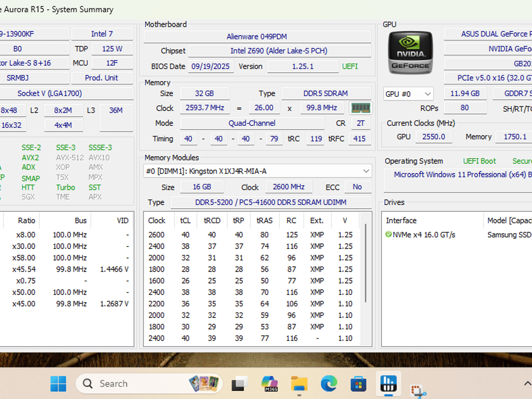Viewport: 532px width, 399px height.
Task: Click the taskbar Search box
Action: click(149, 383)
